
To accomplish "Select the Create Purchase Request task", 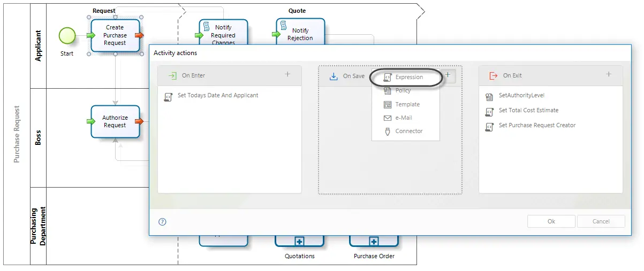I will (115, 35).
